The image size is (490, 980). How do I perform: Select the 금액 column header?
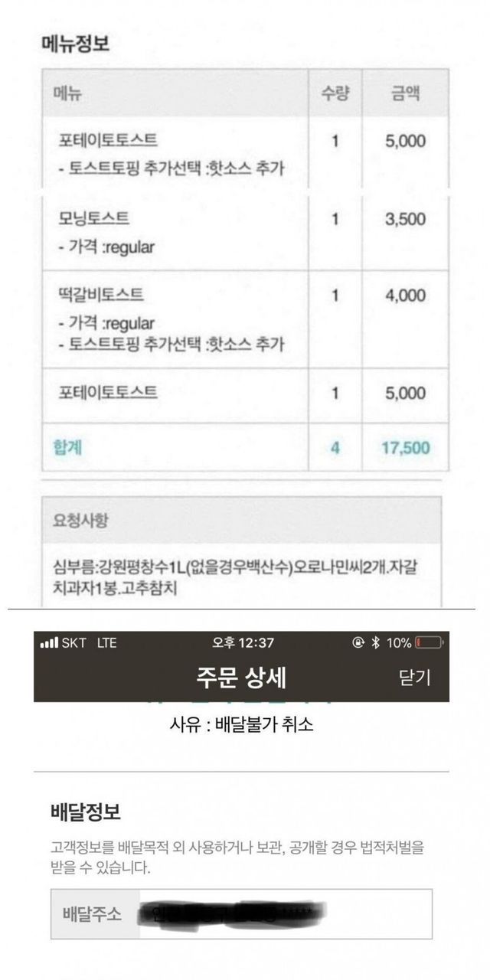click(x=404, y=94)
